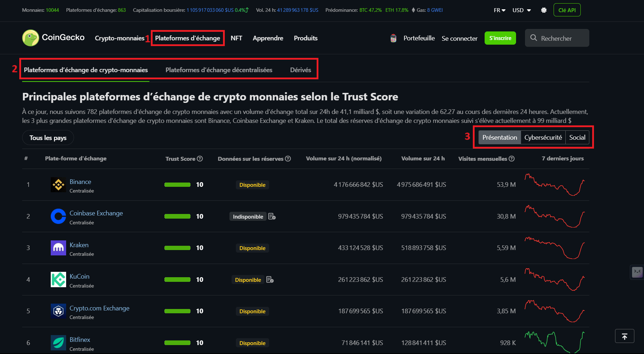Click the search magnifier icon
This screenshot has width=644, height=354.
tap(534, 38)
